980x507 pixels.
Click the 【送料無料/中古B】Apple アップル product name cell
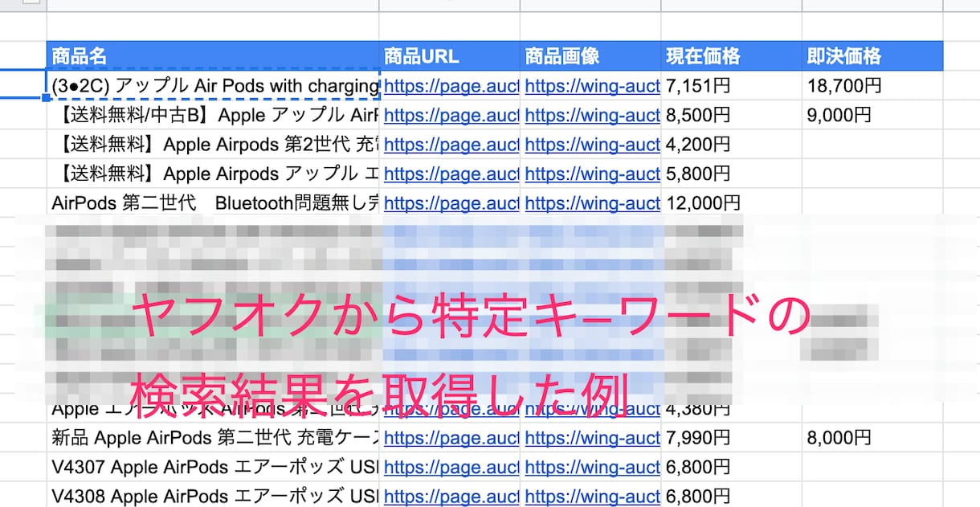click(x=213, y=115)
